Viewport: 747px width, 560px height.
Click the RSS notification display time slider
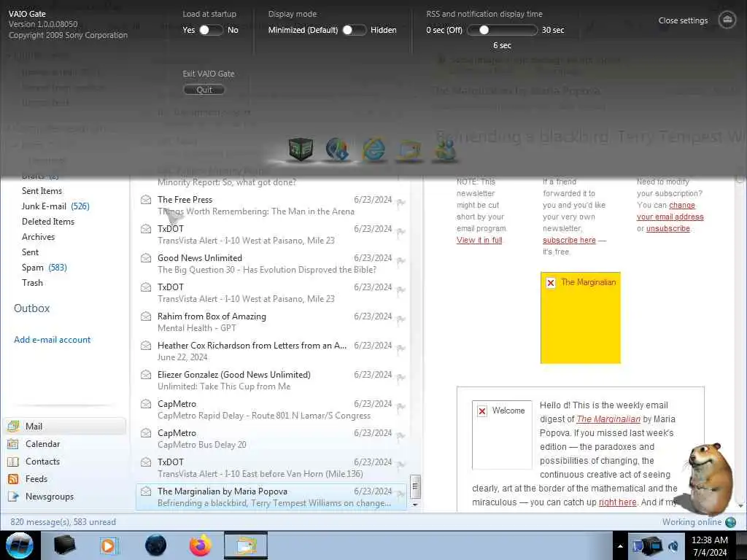(x=502, y=30)
